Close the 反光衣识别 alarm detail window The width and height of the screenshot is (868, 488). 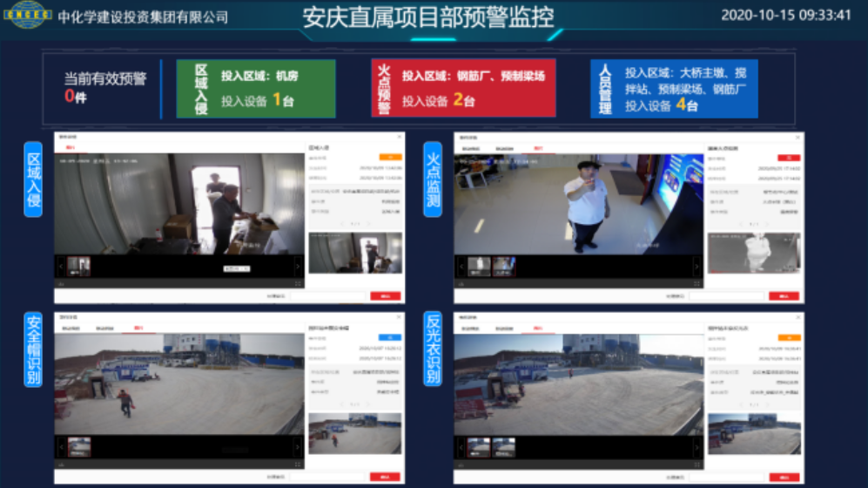pyautogui.click(x=797, y=317)
